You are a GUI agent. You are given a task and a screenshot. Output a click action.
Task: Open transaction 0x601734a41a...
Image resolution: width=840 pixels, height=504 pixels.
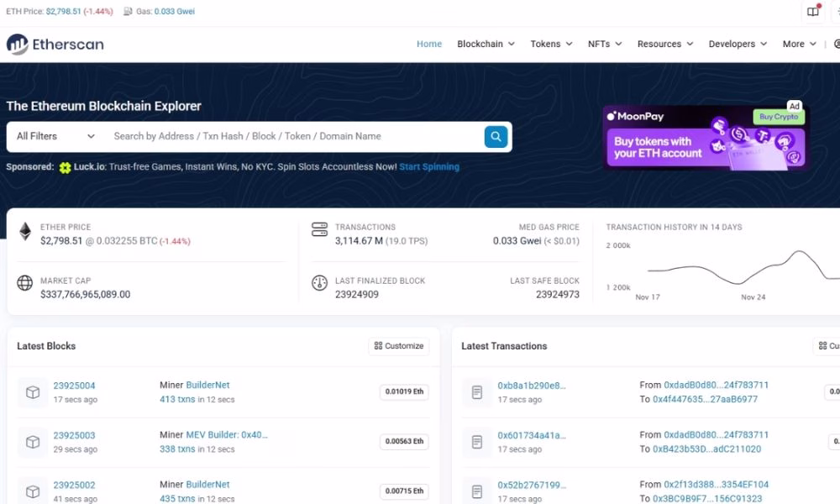coord(532,435)
